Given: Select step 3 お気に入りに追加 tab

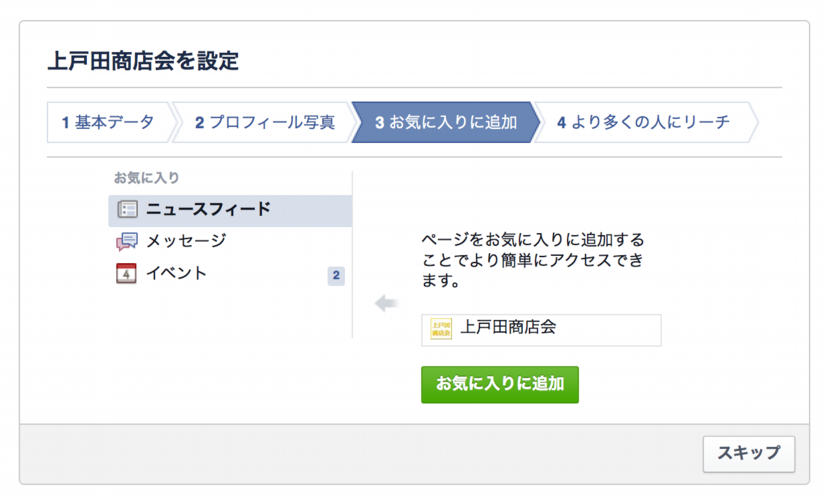Looking at the screenshot, I should point(446,123).
